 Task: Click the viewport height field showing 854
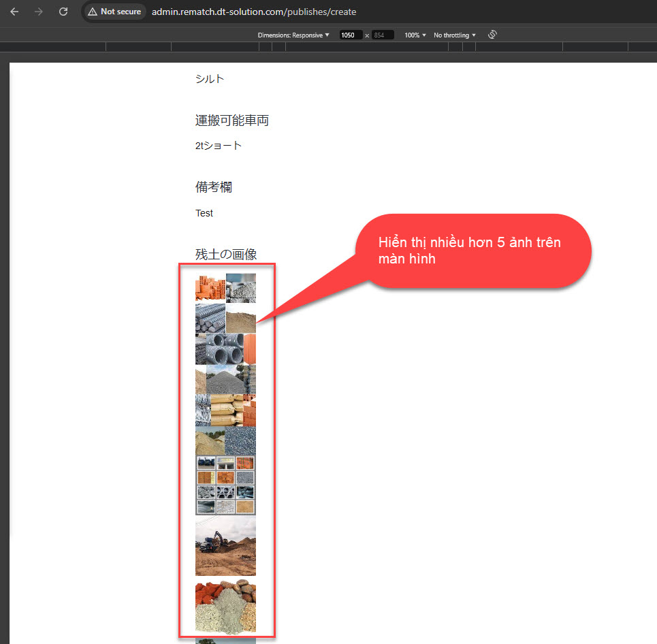point(382,35)
